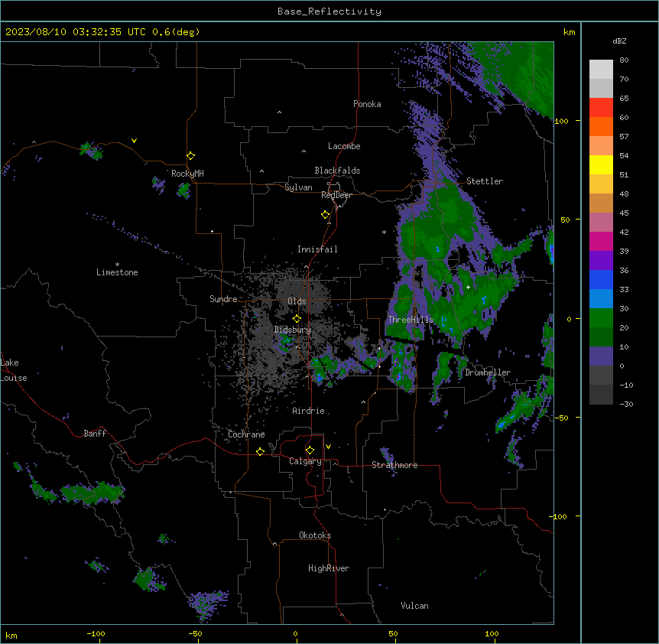Viewport: 659px width, 644px height.
Task: Click the dBZ legend heading
Action: [619, 41]
